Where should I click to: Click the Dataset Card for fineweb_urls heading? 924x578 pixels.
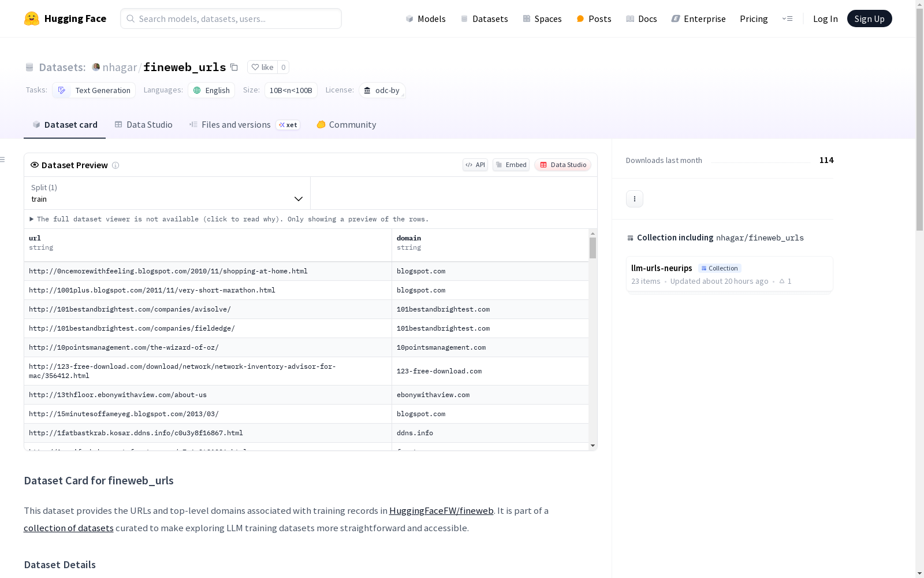[x=99, y=481]
